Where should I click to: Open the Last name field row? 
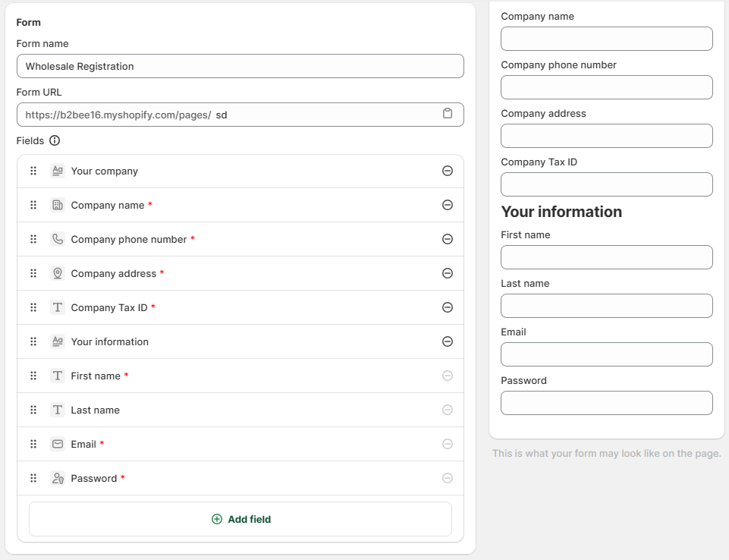coord(240,410)
